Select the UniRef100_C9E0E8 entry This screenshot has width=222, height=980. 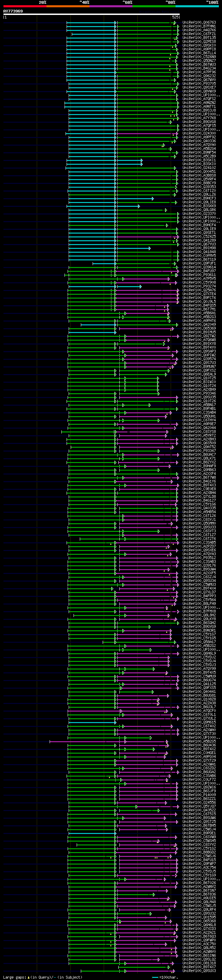pos(199,489)
